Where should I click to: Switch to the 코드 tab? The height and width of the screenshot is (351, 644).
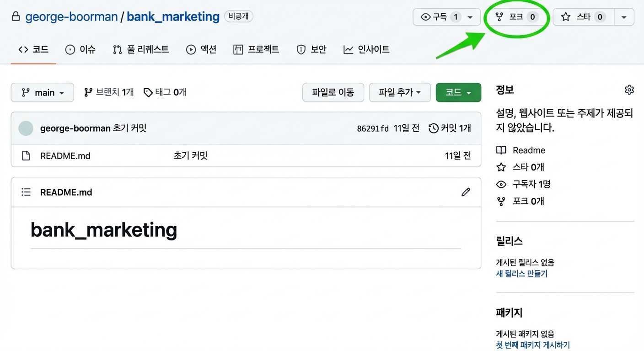click(x=33, y=49)
